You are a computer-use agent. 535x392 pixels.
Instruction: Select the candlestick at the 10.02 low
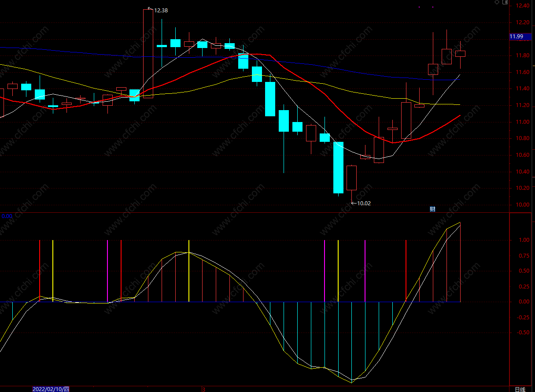[351, 178]
